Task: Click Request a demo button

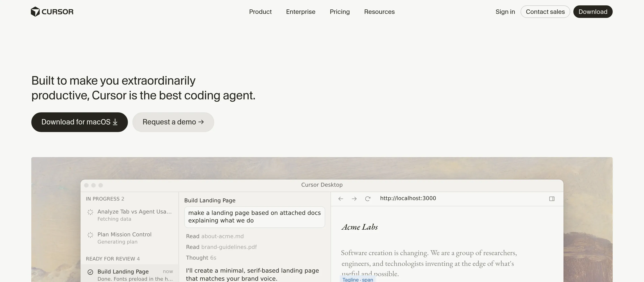Action: [173, 122]
